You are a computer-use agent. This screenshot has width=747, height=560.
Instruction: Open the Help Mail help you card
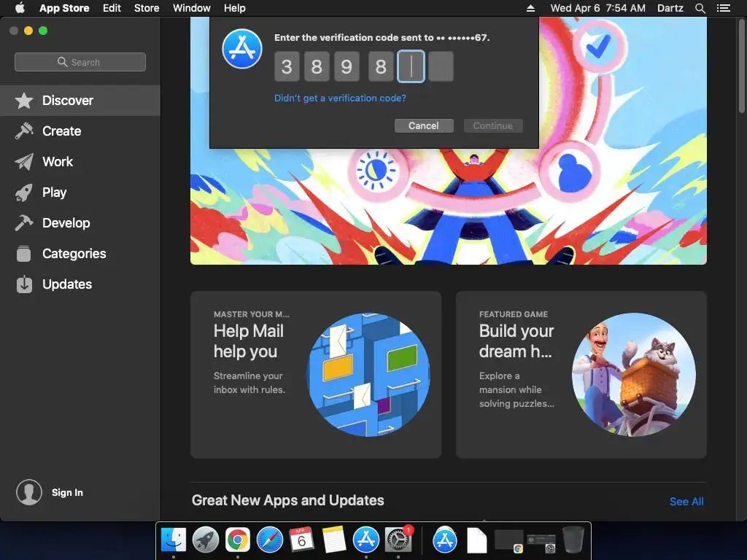coord(316,375)
